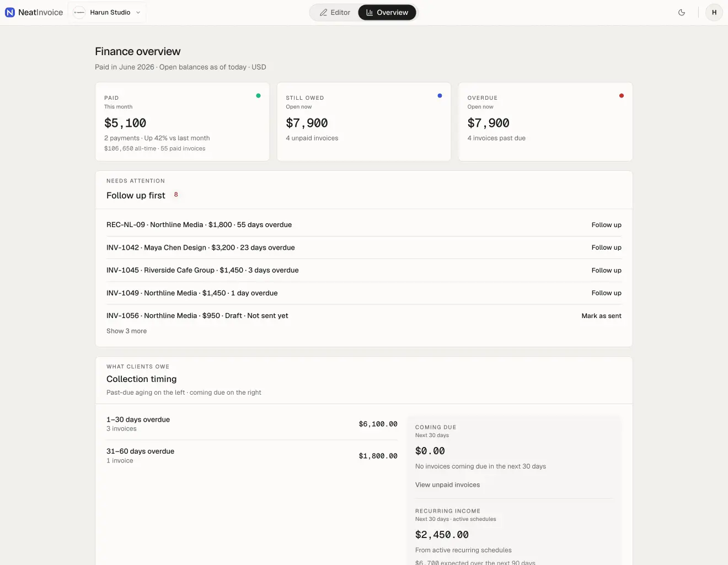The image size is (728, 565).
Task: Click the $0.00 coming due value
Action: click(430, 451)
